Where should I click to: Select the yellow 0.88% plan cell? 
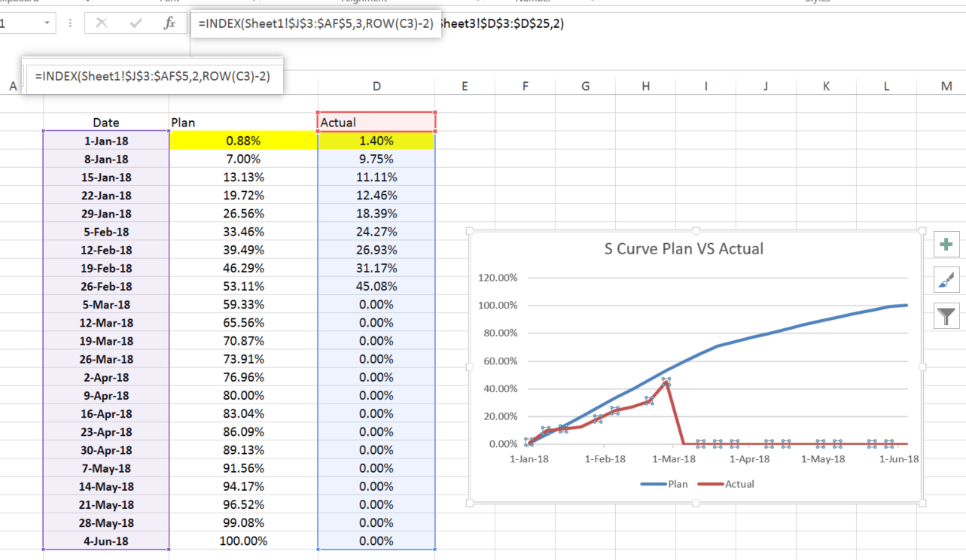pos(244,140)
